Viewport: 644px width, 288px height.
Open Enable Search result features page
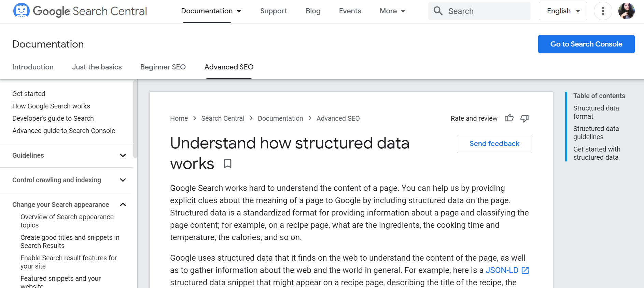pyautogui.click(x=69, y=262)
